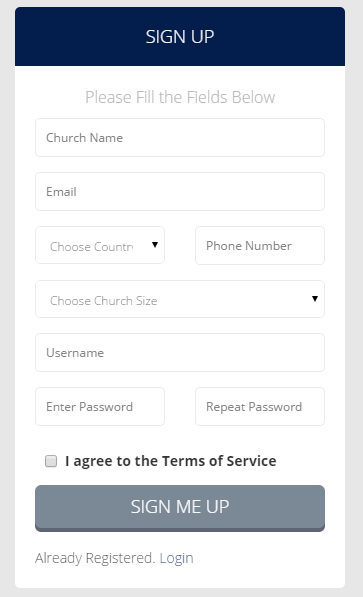Click into the Email field
The width and height of the screenshot is (363, 597).
point(180,192)
